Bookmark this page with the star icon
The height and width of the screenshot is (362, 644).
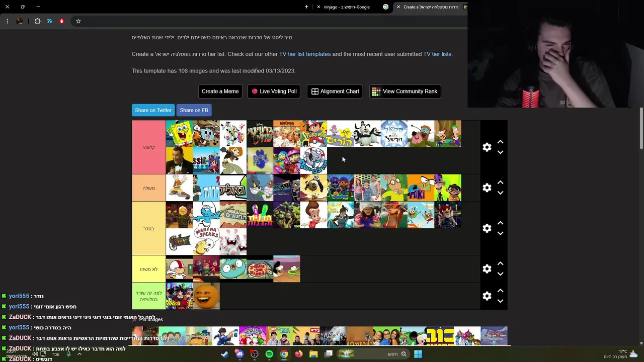click(x=78, y=21)
